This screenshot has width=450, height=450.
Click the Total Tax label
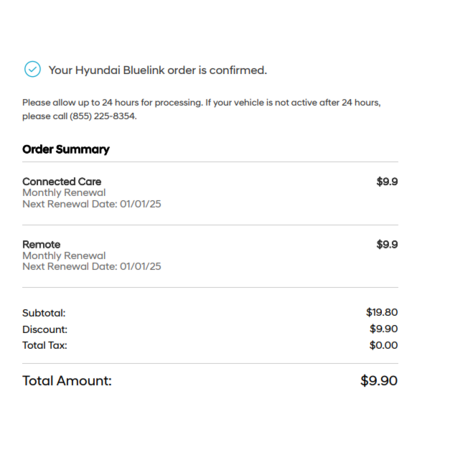point(45,345)
